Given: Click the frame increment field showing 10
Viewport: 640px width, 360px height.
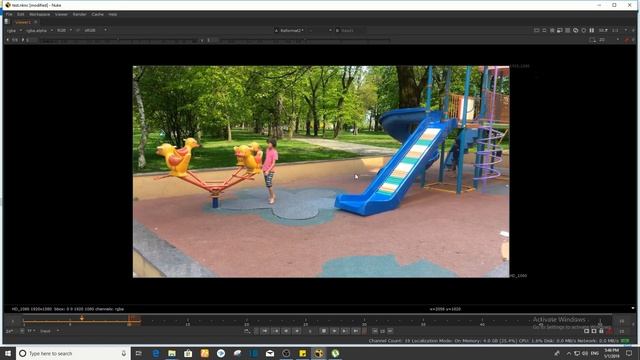Looking at the screenshot, I should [382, 331].
